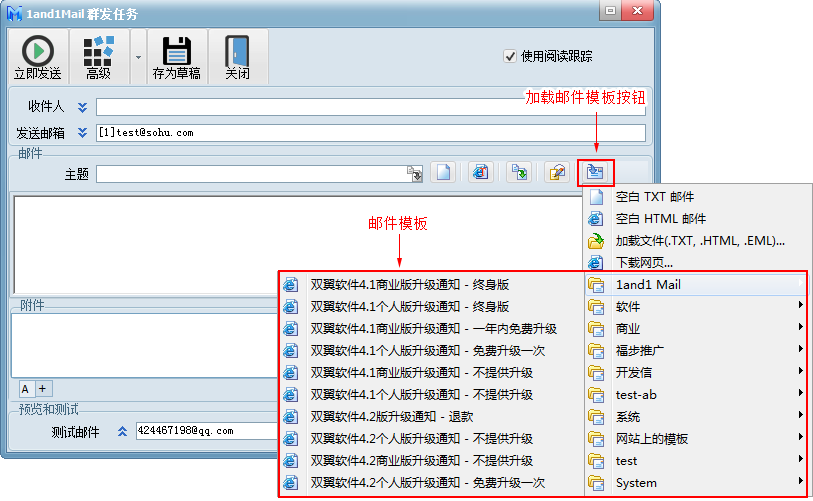Save as draft with 存为草稿

point(177,57)
